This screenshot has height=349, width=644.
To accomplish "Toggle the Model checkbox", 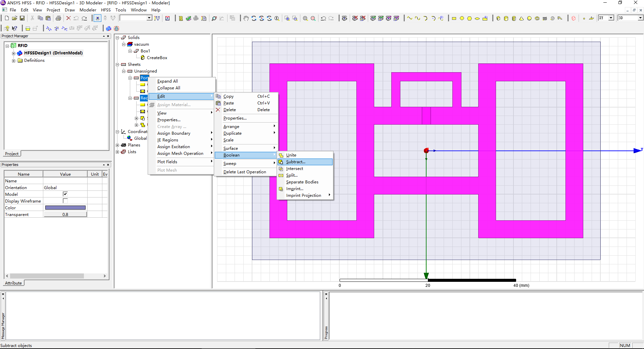I will tap(65, 194).
